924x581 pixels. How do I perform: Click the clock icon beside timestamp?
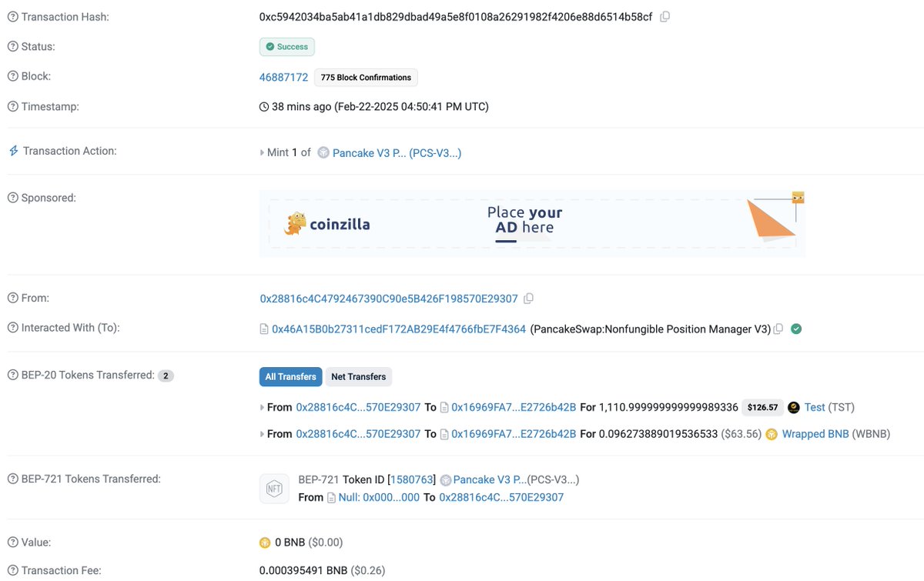coord(264,107)
